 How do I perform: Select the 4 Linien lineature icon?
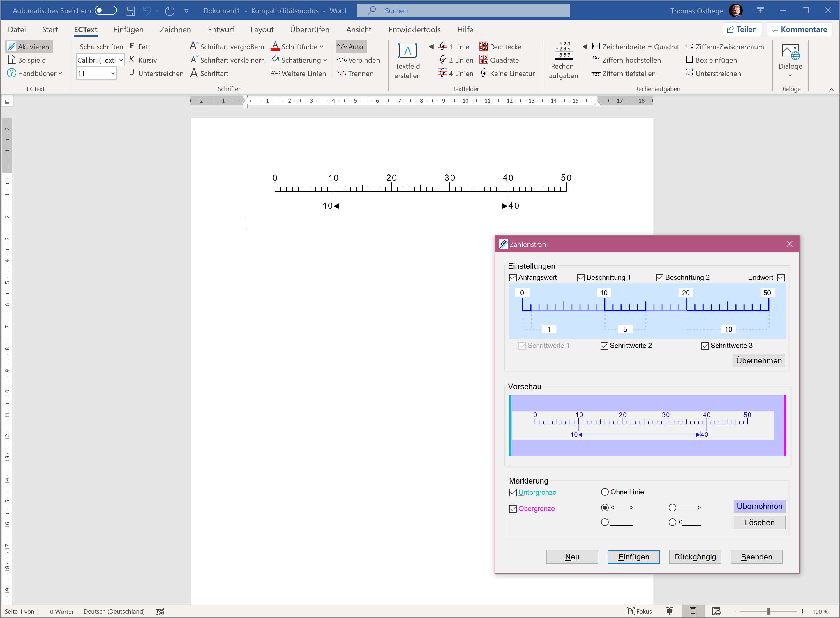[x=442, y=73]
